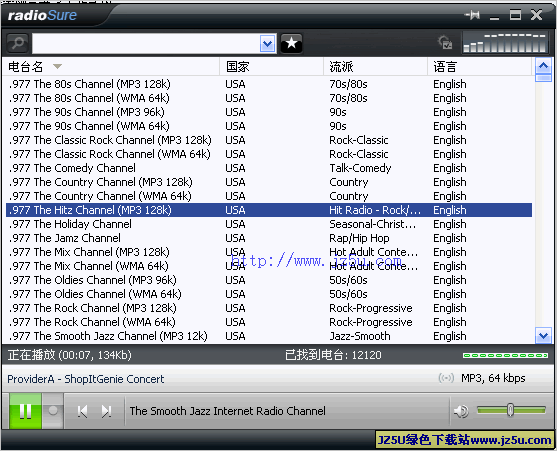
Task: Sort by the 电台名 column header
Action: 110,66
